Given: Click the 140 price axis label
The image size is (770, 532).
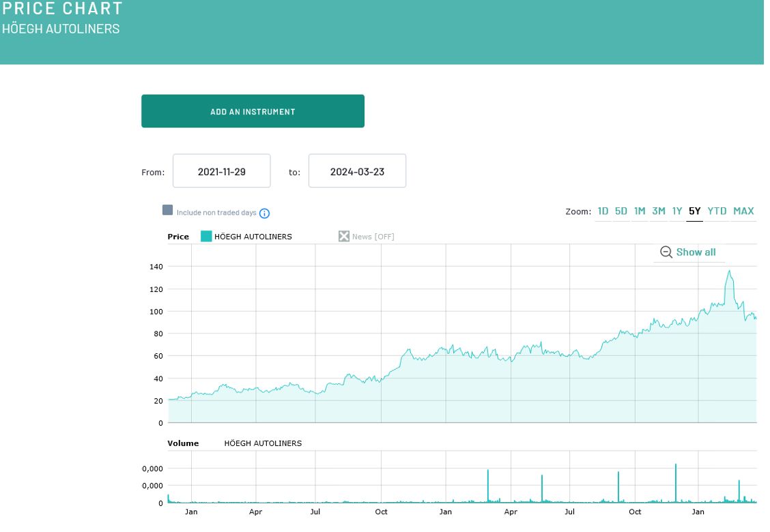Looking at the screenshot, I should (156, 267).
